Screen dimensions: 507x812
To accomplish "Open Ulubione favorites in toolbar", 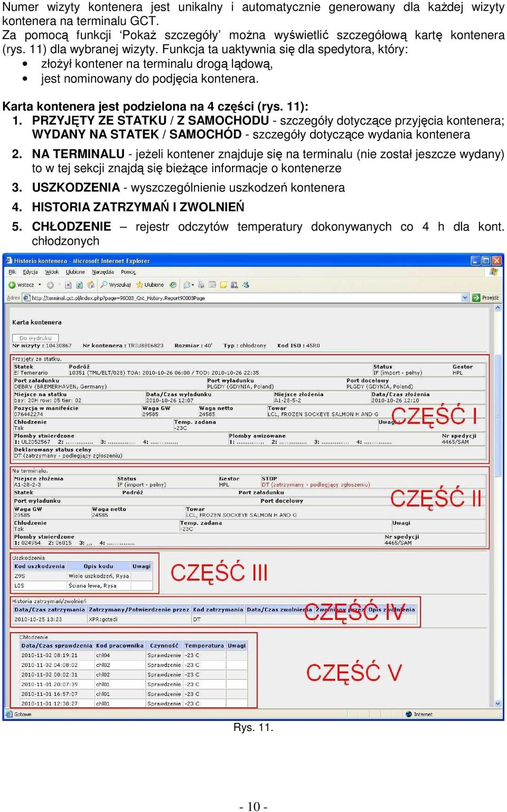I will click(x=150, y=285).
